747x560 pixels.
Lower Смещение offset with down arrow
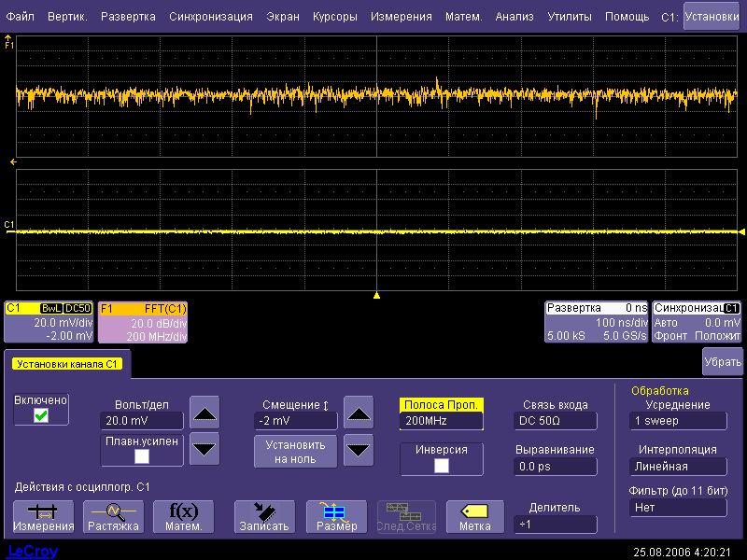coord(359,450)
